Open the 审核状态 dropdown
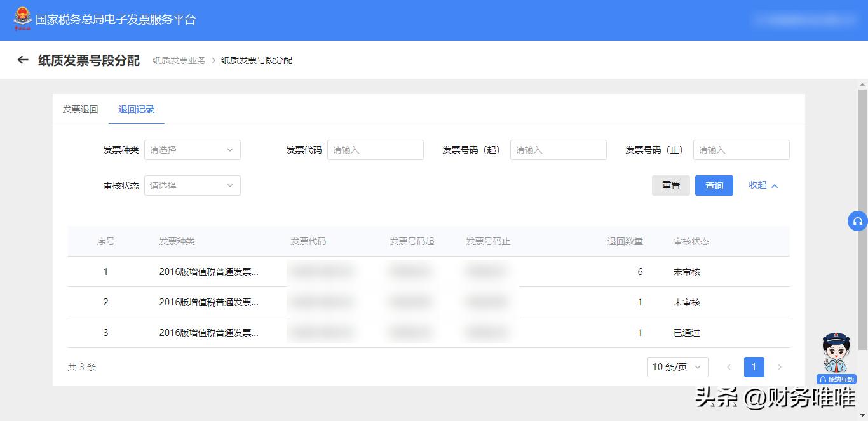 point(192,185)
